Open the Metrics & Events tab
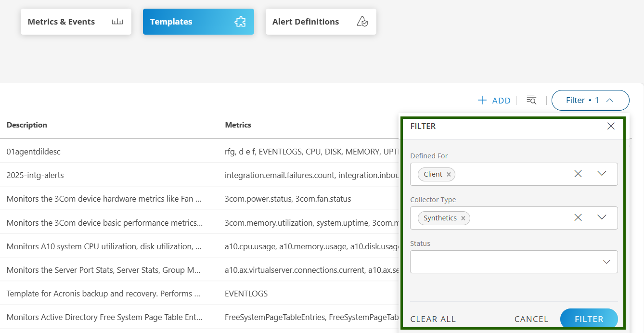The image size is (644, 333). pyautogui.click(x=76, y=22)
